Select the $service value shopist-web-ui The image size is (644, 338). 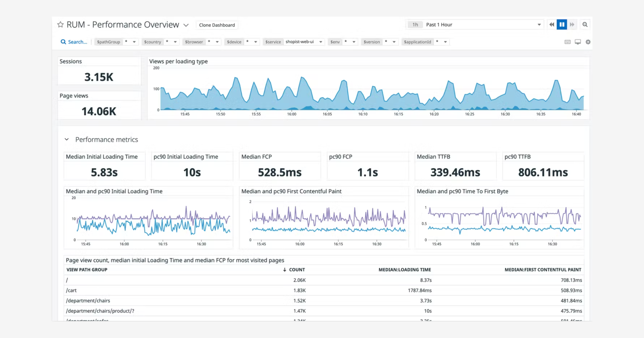pyautogui.click(x=300, y=42)
